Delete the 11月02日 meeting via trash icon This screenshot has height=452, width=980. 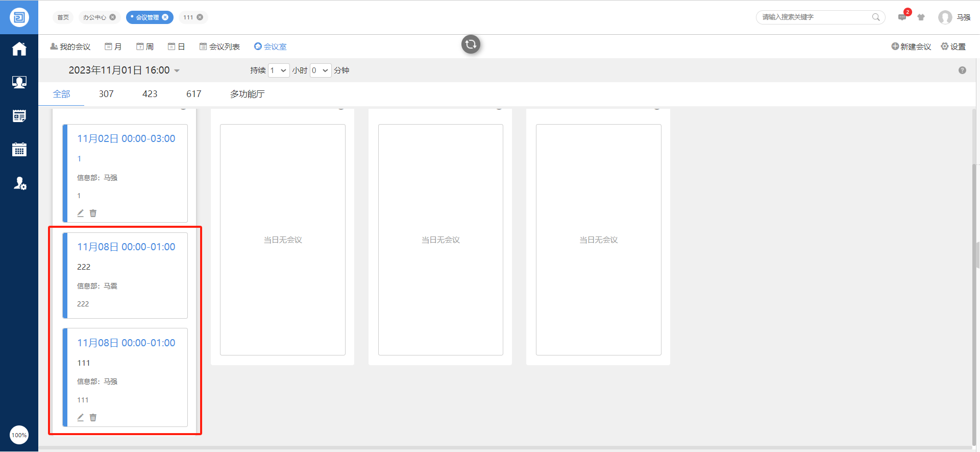point(93,213)
